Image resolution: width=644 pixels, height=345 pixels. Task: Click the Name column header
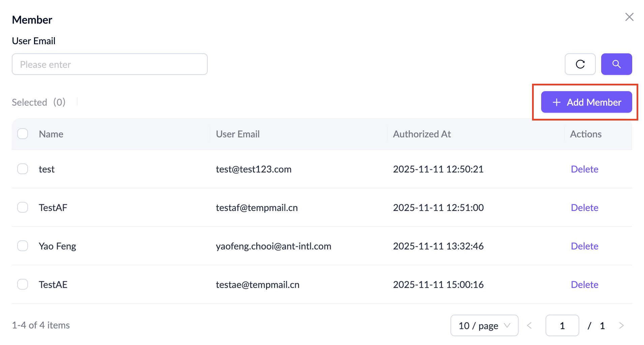pos(51,134)
